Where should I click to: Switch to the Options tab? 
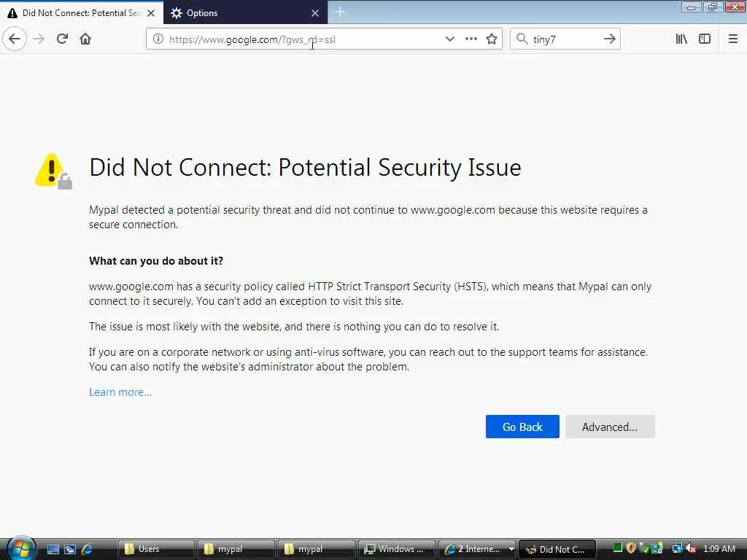[245, 13]
